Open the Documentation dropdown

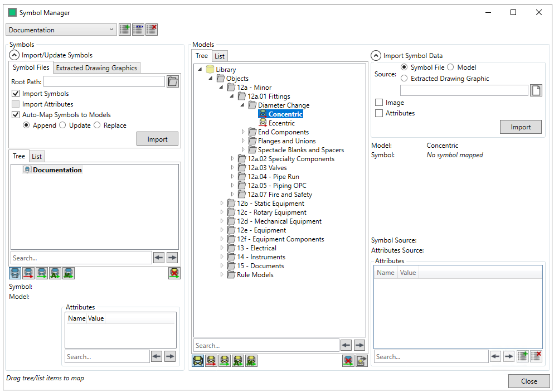click(x=61, y=30)
